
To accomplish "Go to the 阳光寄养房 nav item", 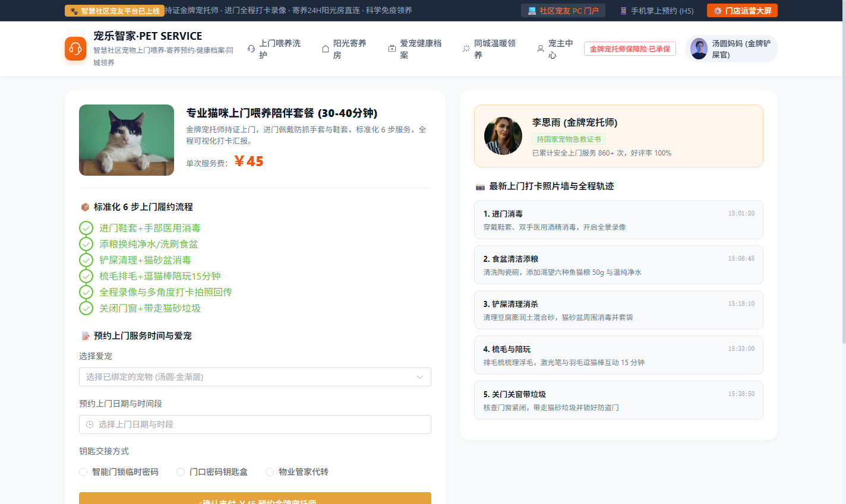I will pyautogui.click(x=345, y=49).
